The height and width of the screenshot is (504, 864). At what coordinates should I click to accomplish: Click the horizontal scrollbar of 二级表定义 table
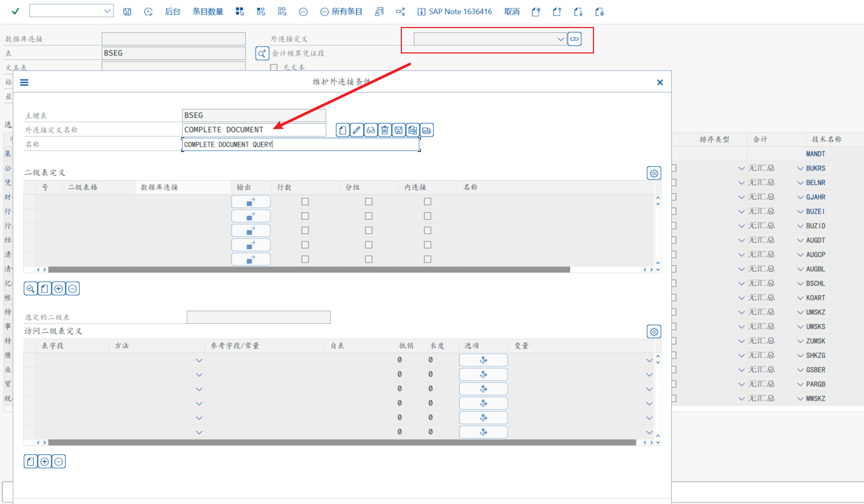[309, 269]
